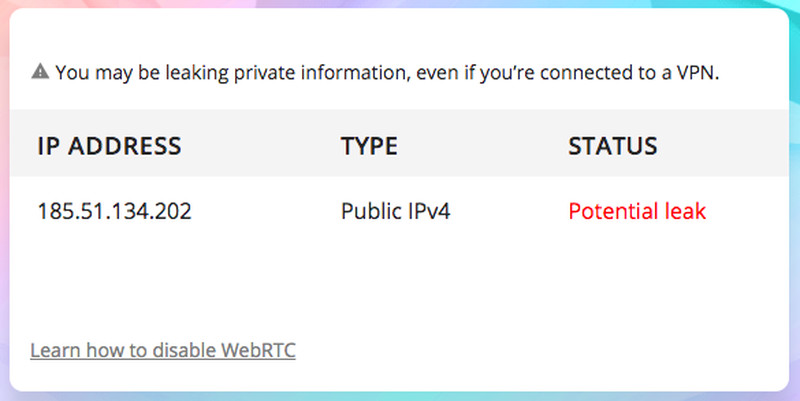Select the IP address 185.51.134.202

pyautogui.click(x=114, y=211)
